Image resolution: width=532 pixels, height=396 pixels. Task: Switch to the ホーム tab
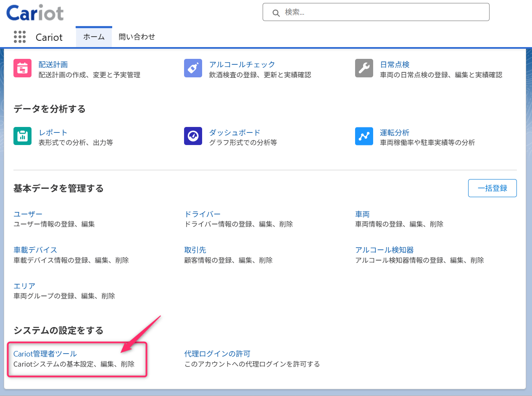coord(94,37)
